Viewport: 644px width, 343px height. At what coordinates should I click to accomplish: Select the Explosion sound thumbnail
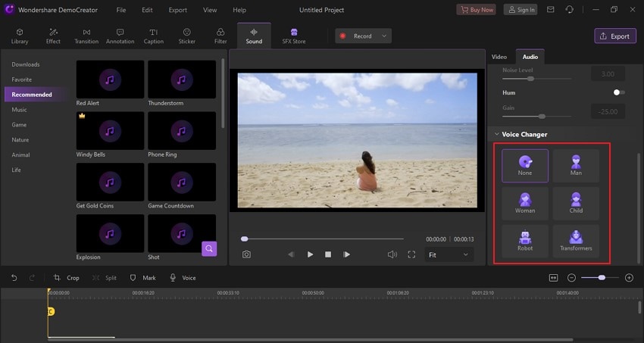click(x=110, y=233)
